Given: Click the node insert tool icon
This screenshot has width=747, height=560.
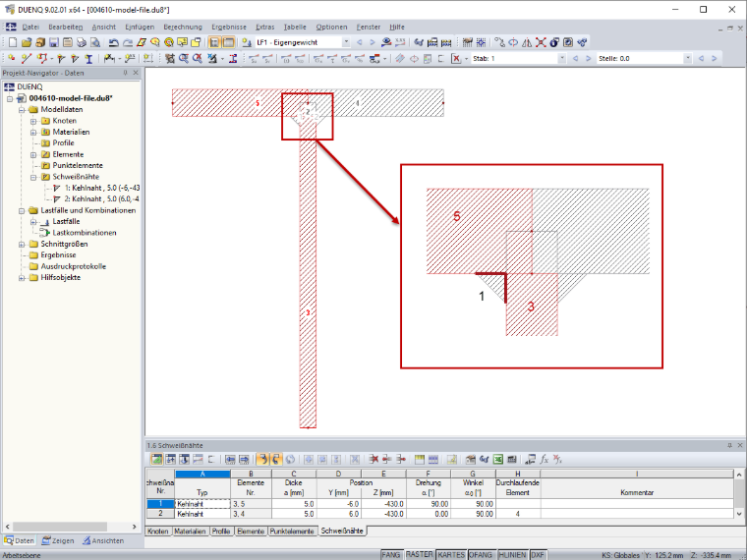Looking at the screenshot, I should click(x=12, y=58).
